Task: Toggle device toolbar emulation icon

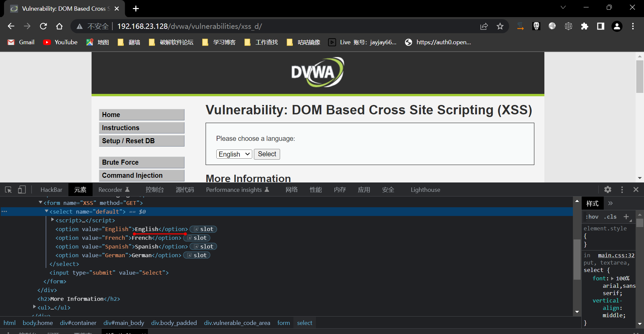Action: [x=22, y=190]
